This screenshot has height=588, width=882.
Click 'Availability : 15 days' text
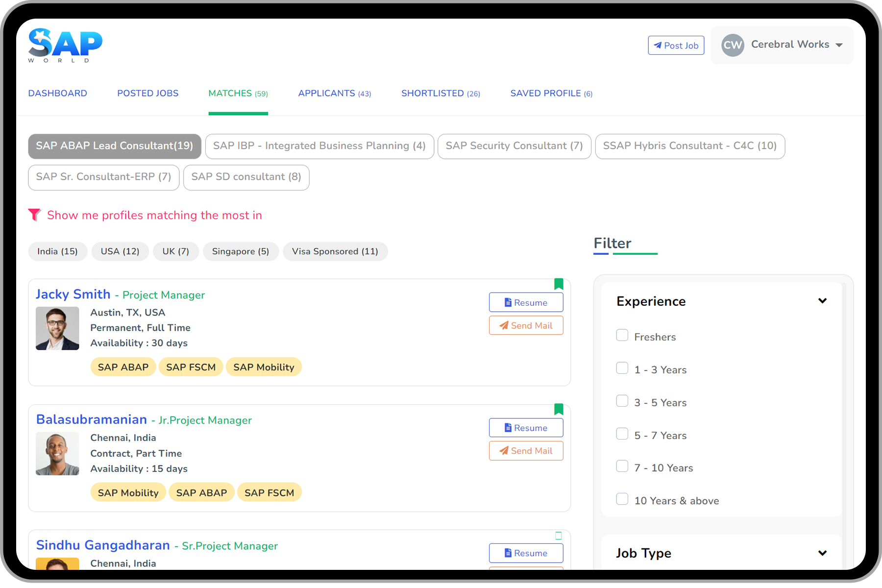click(139, 469)
